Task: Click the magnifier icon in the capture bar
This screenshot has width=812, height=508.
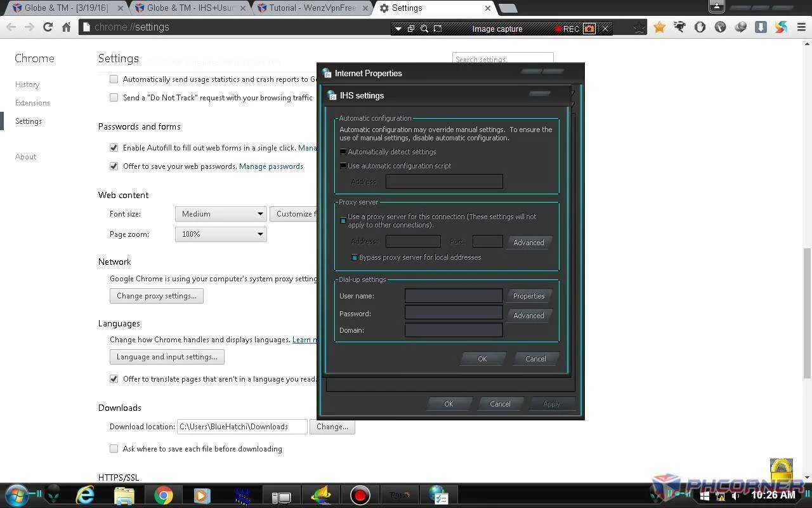Action: [424, 29]
